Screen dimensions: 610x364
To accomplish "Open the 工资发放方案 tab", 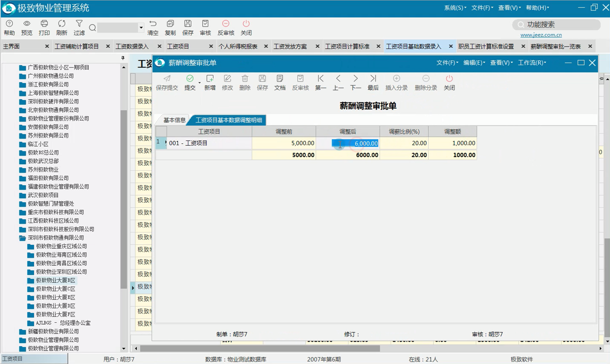I will click(290, 47).
